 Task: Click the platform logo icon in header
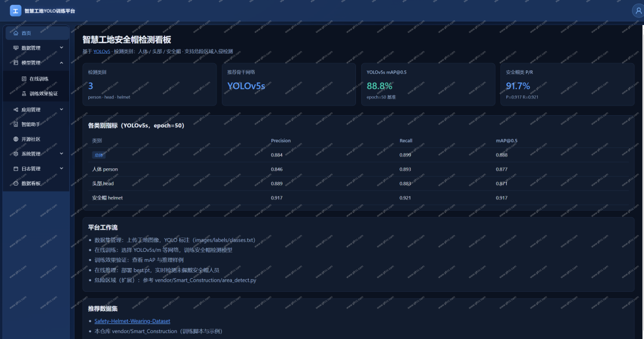coord(15,11)
